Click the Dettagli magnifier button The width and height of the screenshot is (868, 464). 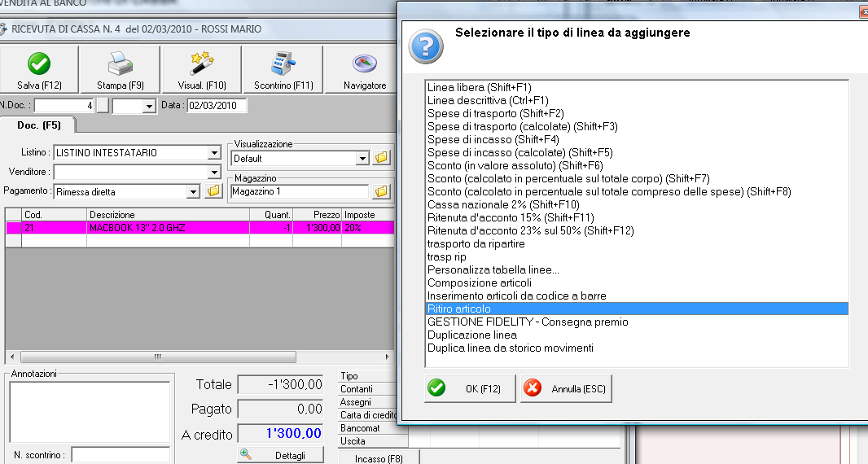281,455
